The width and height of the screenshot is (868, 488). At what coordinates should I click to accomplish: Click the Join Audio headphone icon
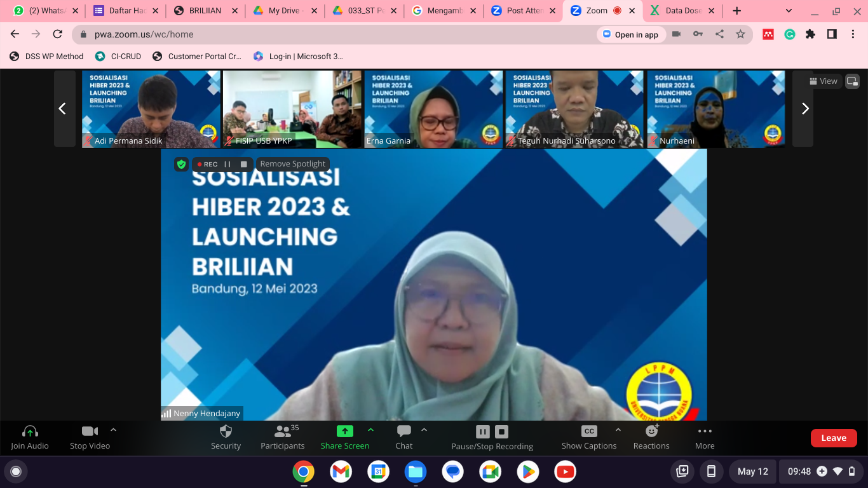(x=30, y=431)
